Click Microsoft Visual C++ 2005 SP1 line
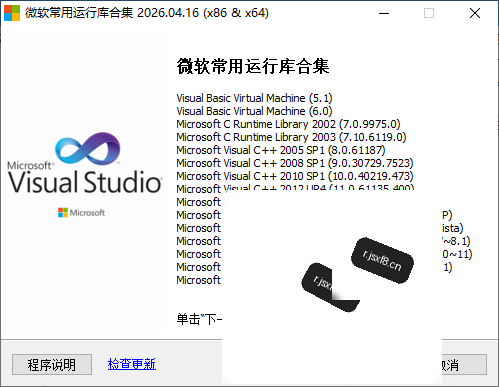The image size is (499, 387). click(281, 150)
